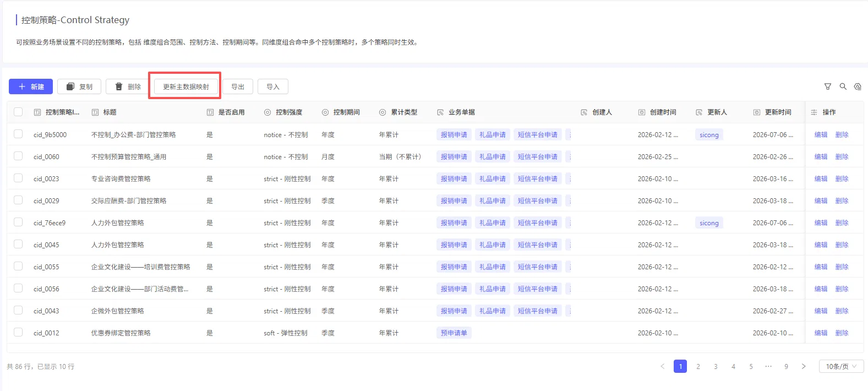868x391 pixels.
Task: Click 删除 for row cid_0045
Action: 842,245
